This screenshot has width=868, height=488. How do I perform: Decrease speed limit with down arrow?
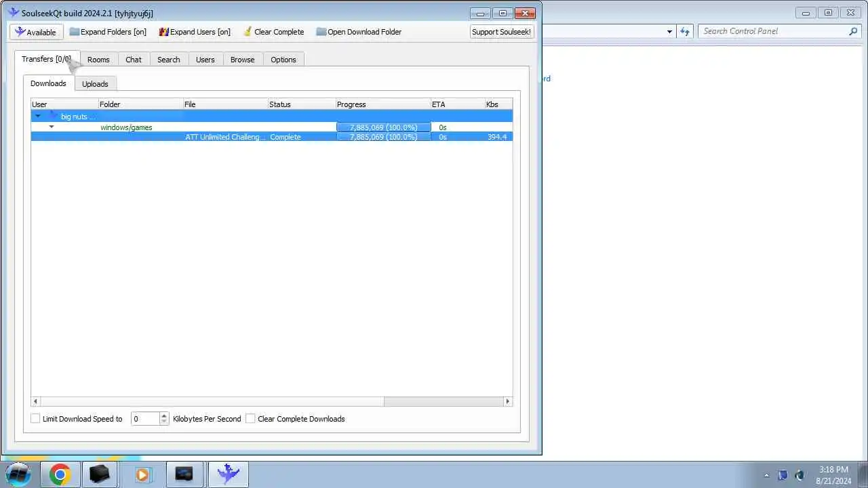point(163,422)
